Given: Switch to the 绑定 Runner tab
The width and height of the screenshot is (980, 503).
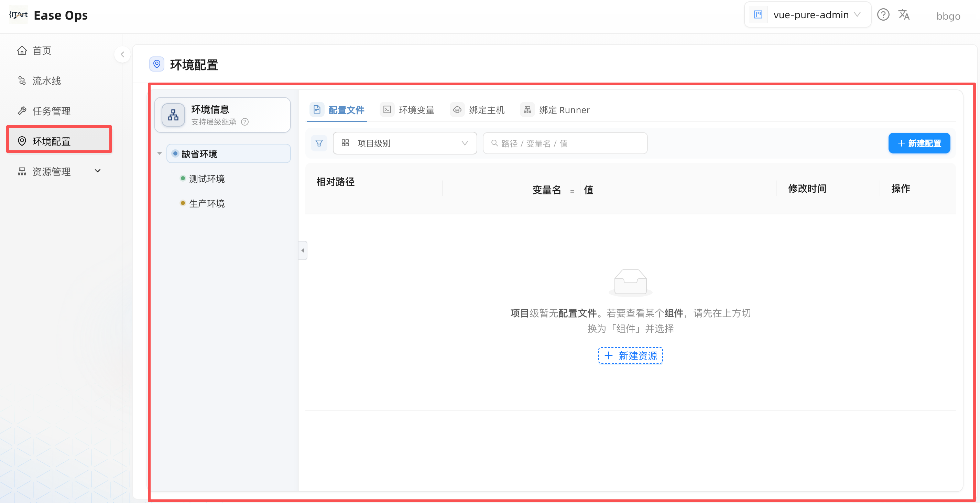Looking at the screenshot, I should click(555, 110).
